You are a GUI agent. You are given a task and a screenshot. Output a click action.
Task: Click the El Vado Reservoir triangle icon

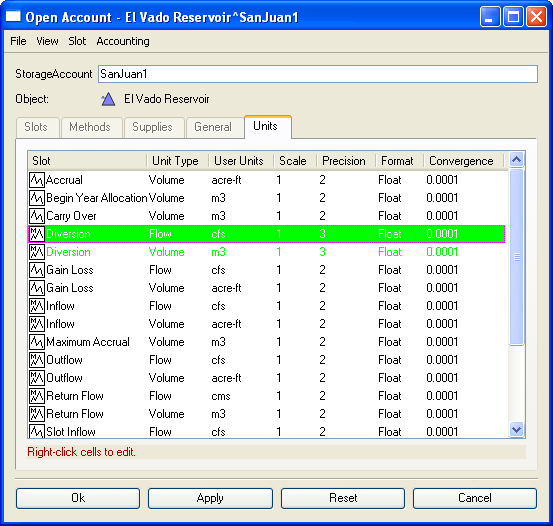tap(108, 99)
